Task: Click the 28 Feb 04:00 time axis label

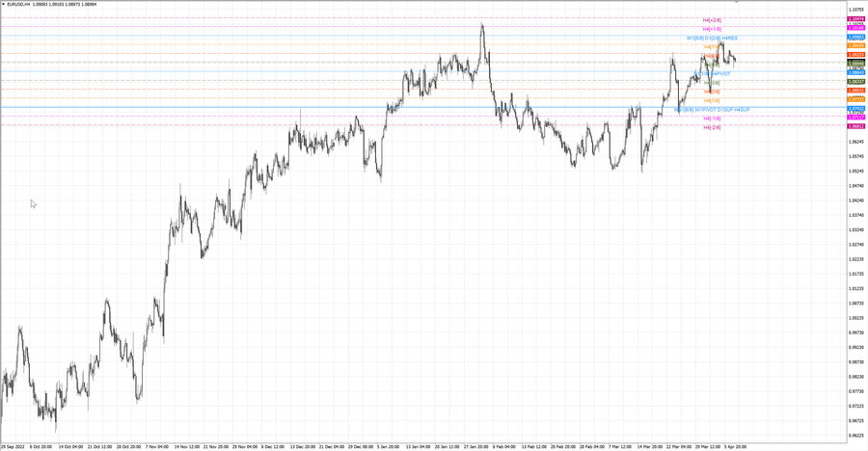Action: [591, 446]
